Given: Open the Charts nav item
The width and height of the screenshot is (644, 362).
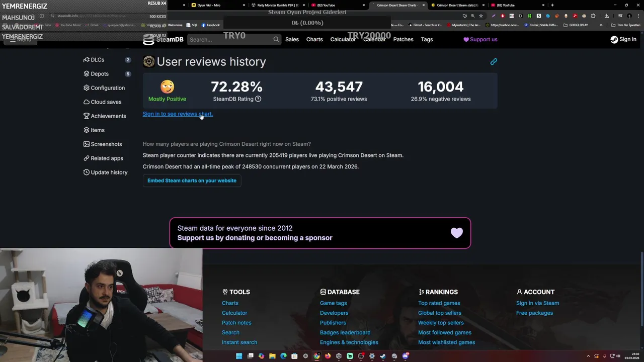Looking at the screenshot, I should (314, 39).
